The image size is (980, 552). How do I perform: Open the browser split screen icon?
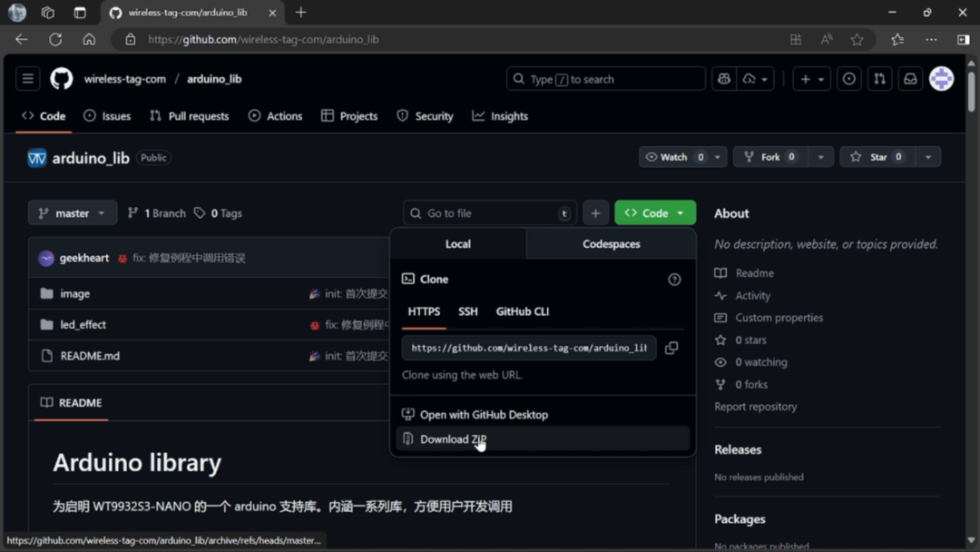point(796,39)
